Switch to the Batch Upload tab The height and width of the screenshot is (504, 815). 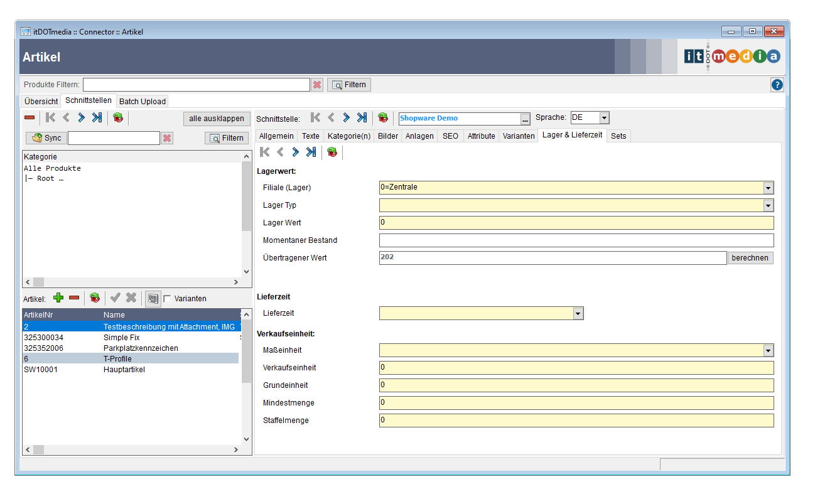pyautogui.click(x=143, y=101)
